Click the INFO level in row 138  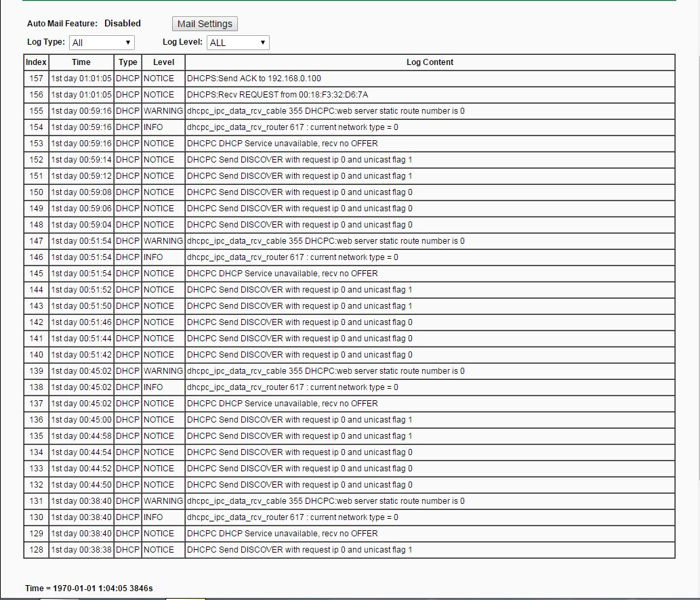click(x=153, y=387)
